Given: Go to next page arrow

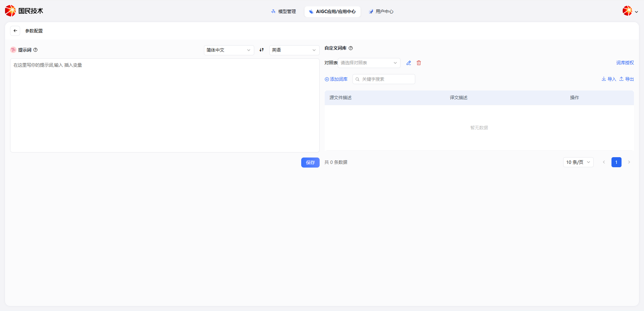Looking at the screenshot, I should 629,162.
